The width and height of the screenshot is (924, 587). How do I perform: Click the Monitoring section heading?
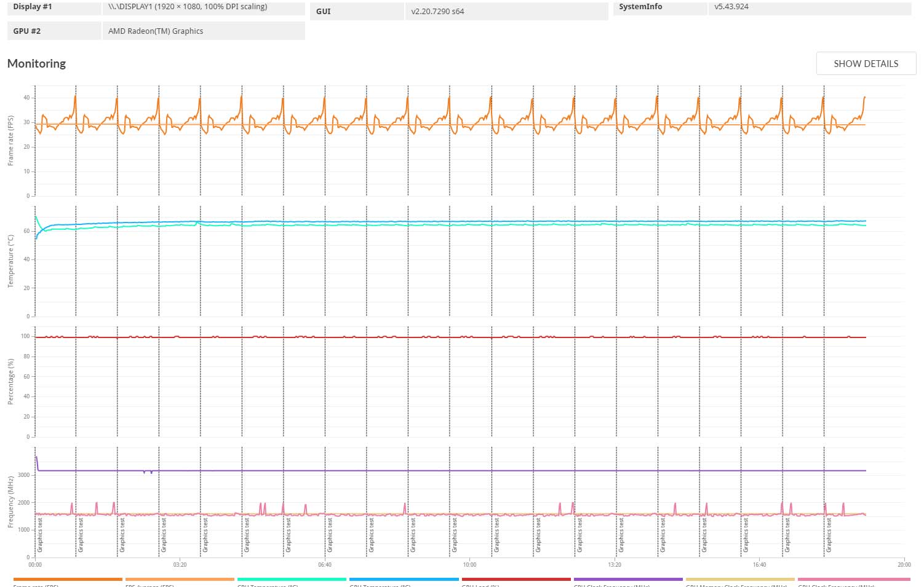[x=36, y=64]
